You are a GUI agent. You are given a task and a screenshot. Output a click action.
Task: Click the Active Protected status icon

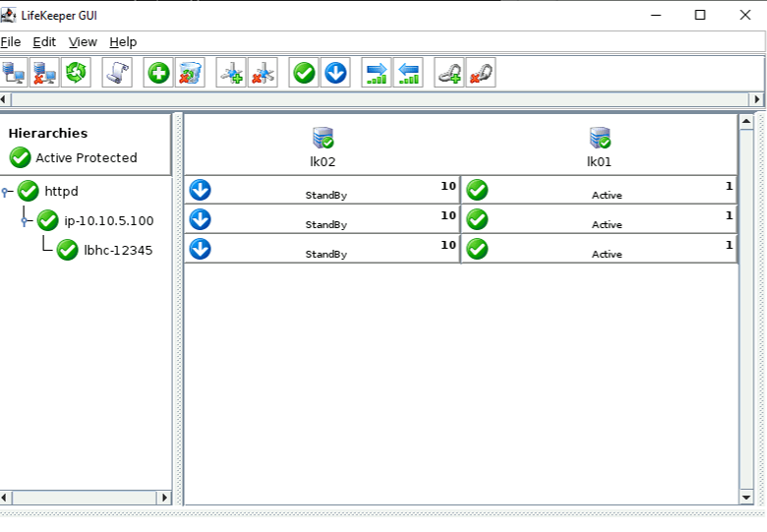tap(20, 157)
